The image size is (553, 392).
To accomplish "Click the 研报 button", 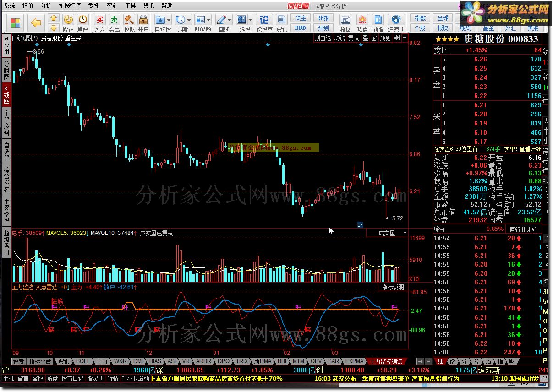I will click(323, 18).
